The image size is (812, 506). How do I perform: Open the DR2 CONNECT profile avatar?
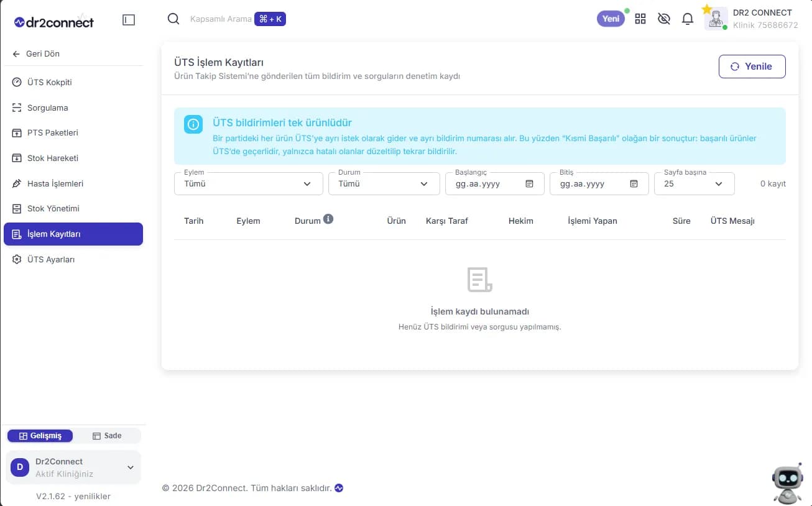pyautogui.click(x=716, y=19)
